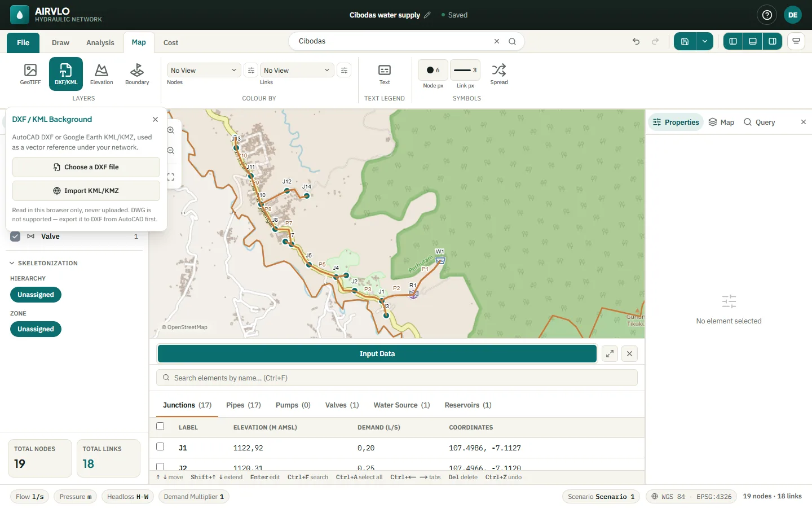Toggle the DXF/KML layer tool
The image size is (812, 508).
click(66, 74)
